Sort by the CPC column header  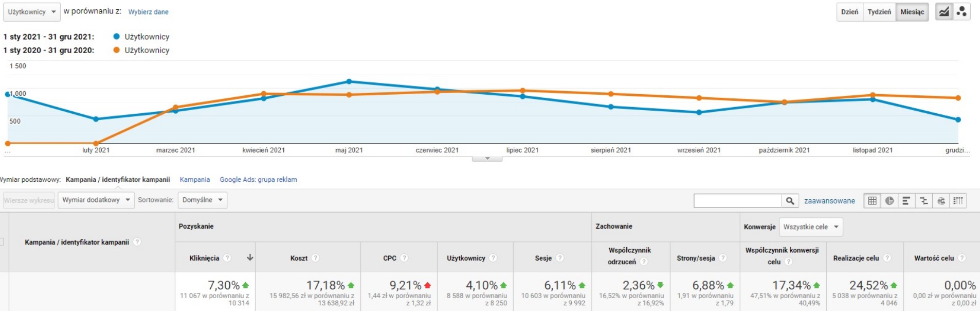coord(390,258)
